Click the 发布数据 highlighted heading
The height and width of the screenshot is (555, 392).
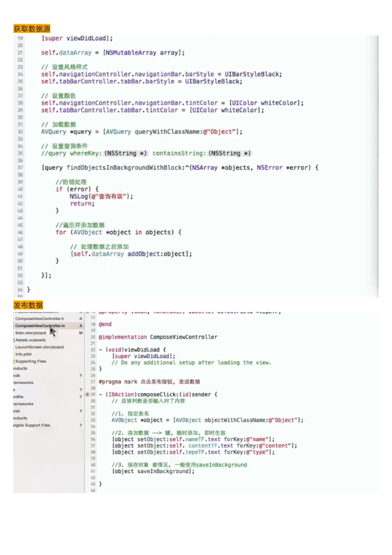coord(28,305)
